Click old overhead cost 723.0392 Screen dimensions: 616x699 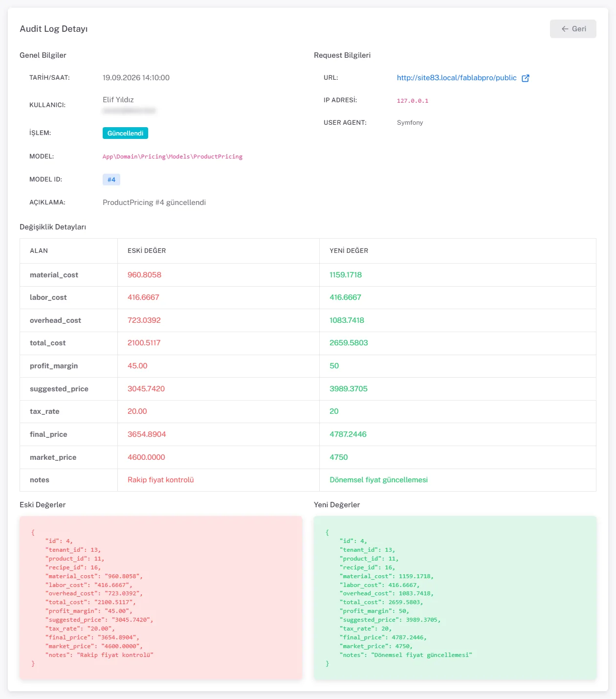144,320
